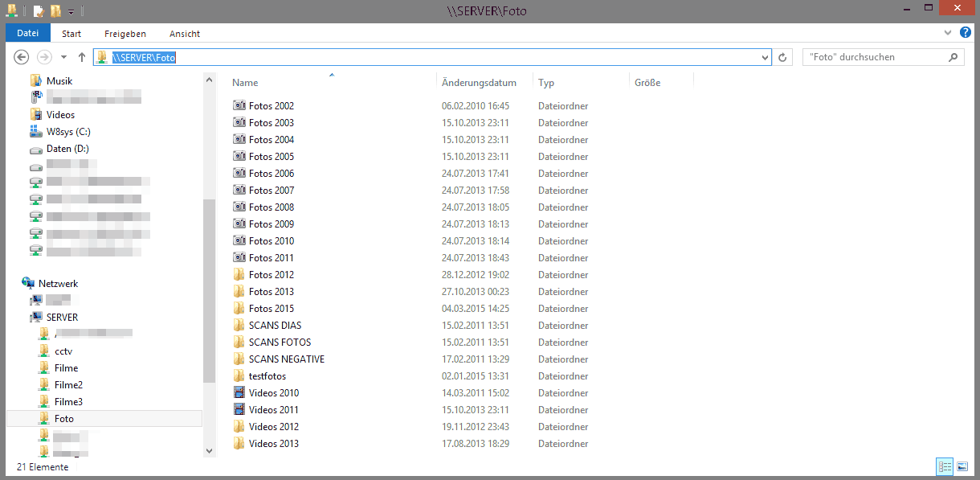Select Daten (D:) drive in sidebar
980x480 pixels.
pyautogui.click(x=67, y=148)
